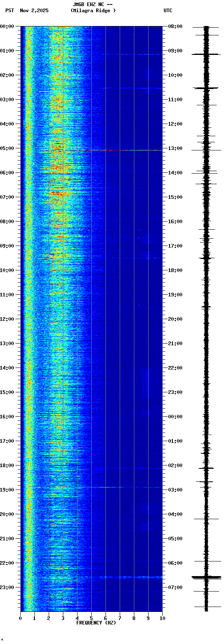The width and height of the screenshot is (224, 644).
Task: Click the PST time label '23:00'
Action: point(7,587)
